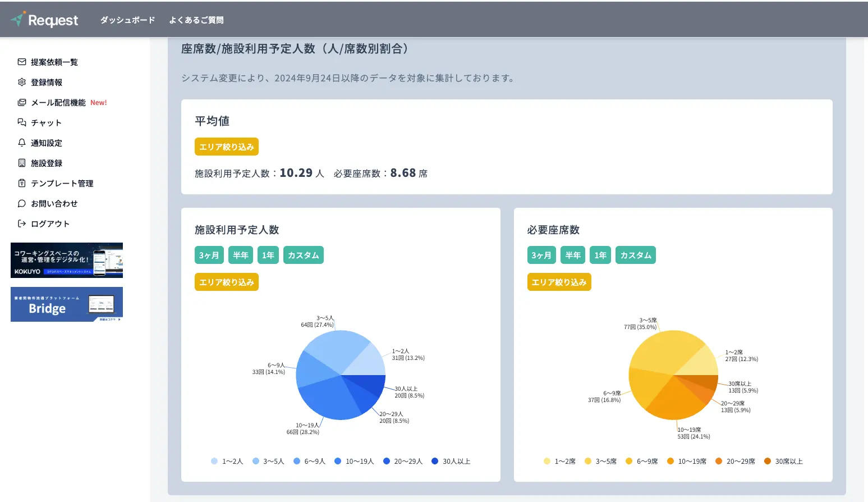
Task: Click the logout arrow icon
Action: tap(22, 223)
